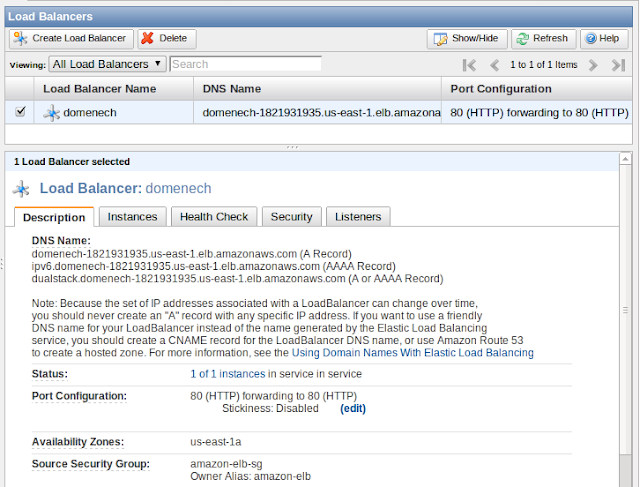Click the dualstack DNS name text

[238, 279]
